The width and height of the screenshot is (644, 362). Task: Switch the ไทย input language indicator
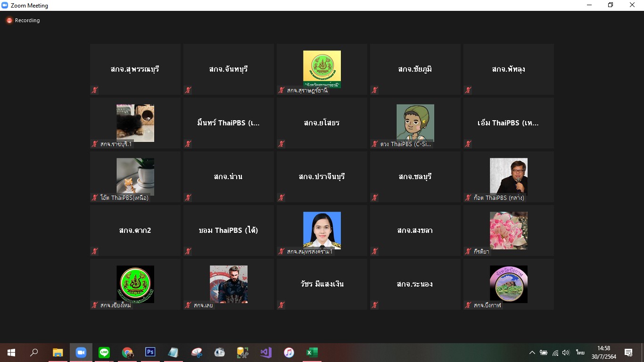580,353
